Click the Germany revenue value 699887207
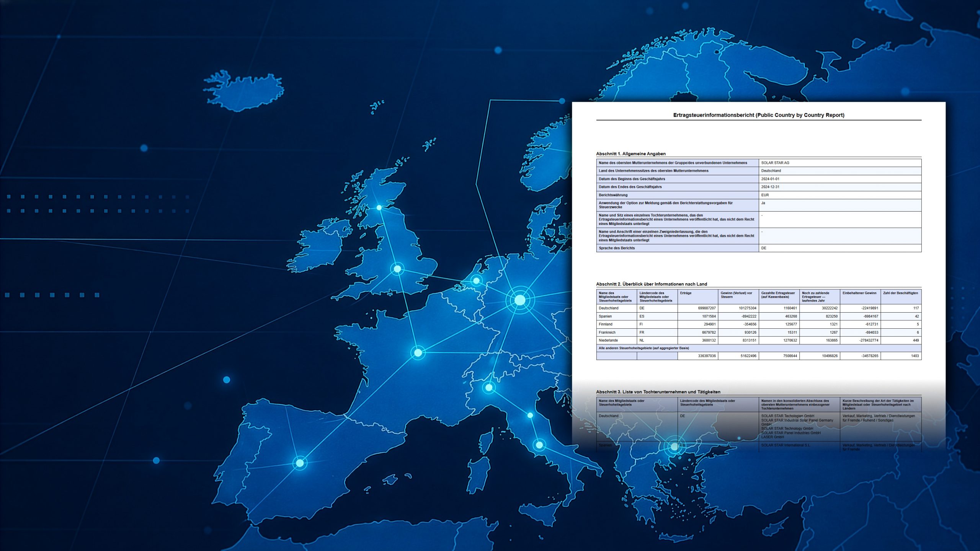Viewport: 980px width, 551px height. [707, 308]
